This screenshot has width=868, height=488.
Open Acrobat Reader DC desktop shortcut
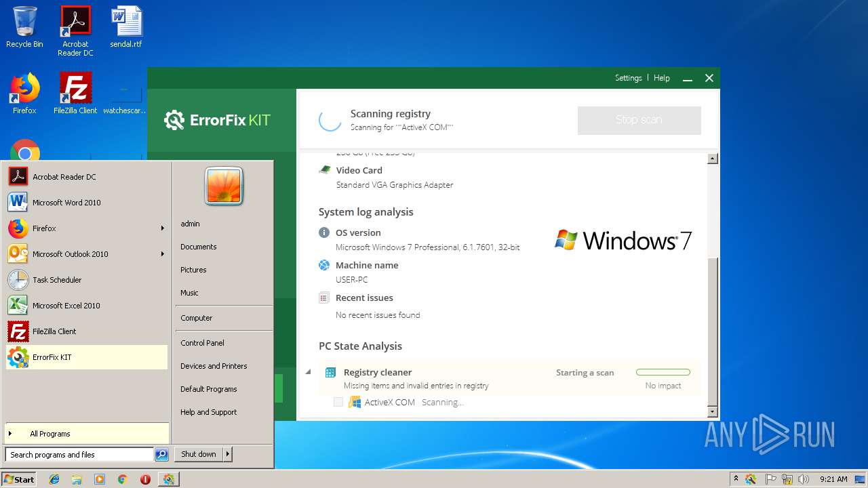point(75,31)
